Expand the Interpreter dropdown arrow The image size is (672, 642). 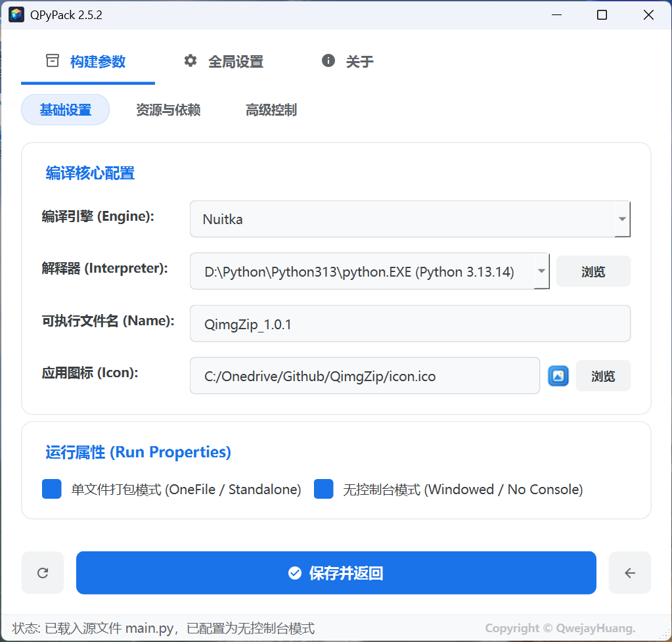click(541, 271)
